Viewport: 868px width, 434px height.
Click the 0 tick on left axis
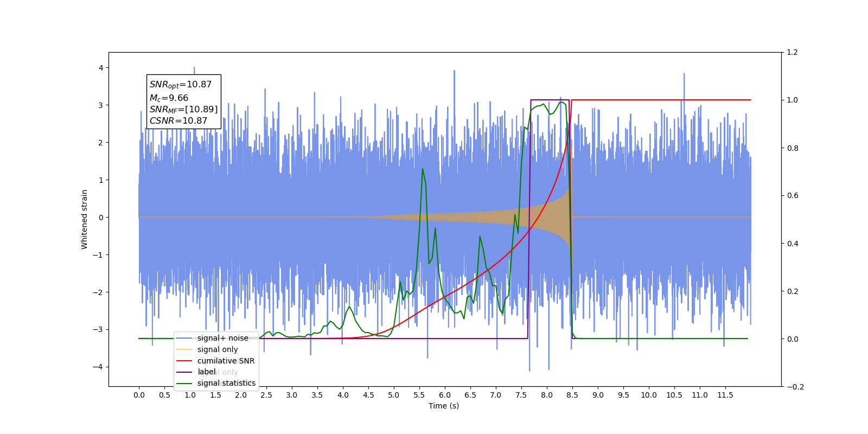click(x=101, y=218)
